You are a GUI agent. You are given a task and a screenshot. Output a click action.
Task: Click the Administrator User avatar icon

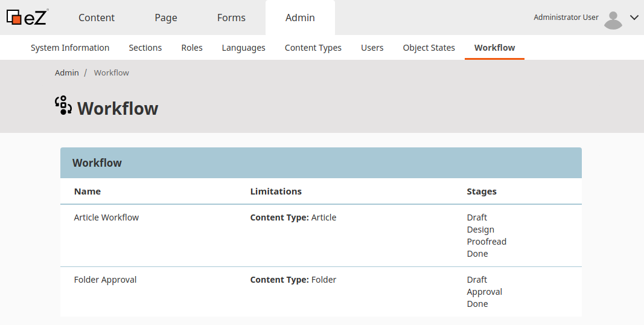click(x=613, y=19)
